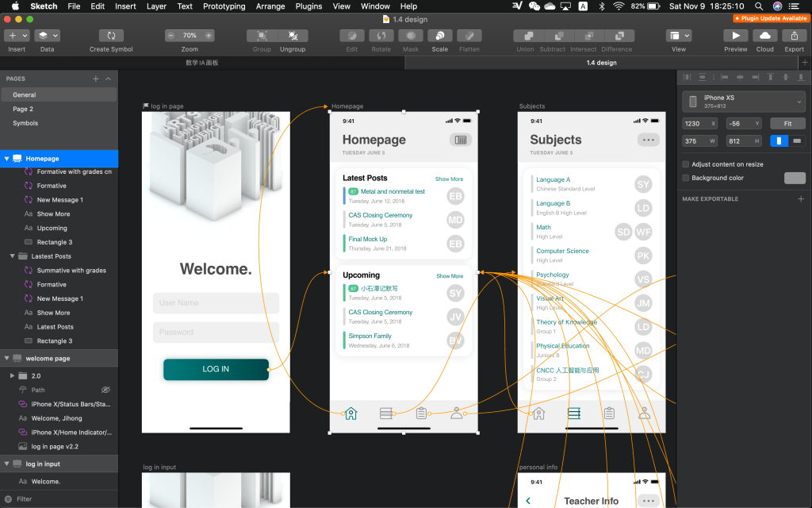Click the Create Symbol toolbar icon
The width and height of the screenshot is (812, 508).
[111, 36]
